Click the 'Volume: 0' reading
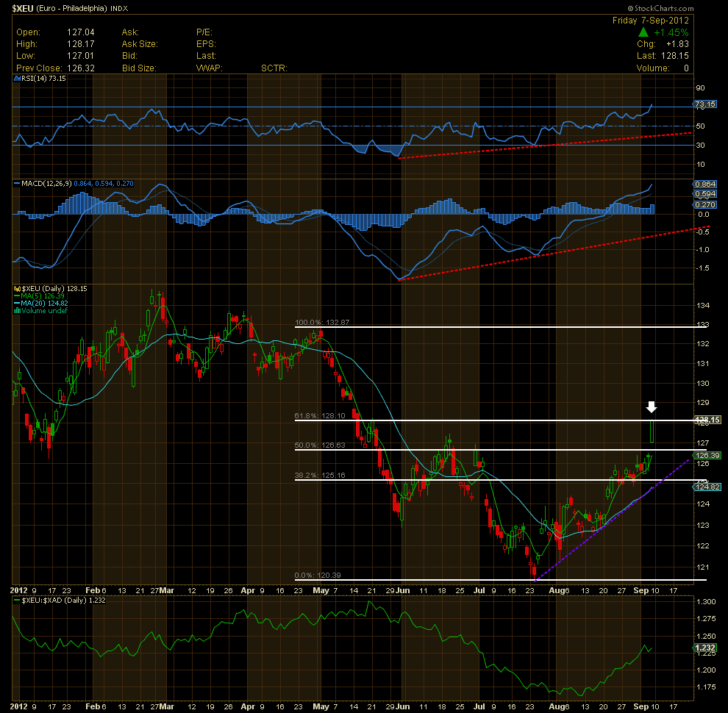Viewport: 728px width, 713px height. (x=663, y=68)
